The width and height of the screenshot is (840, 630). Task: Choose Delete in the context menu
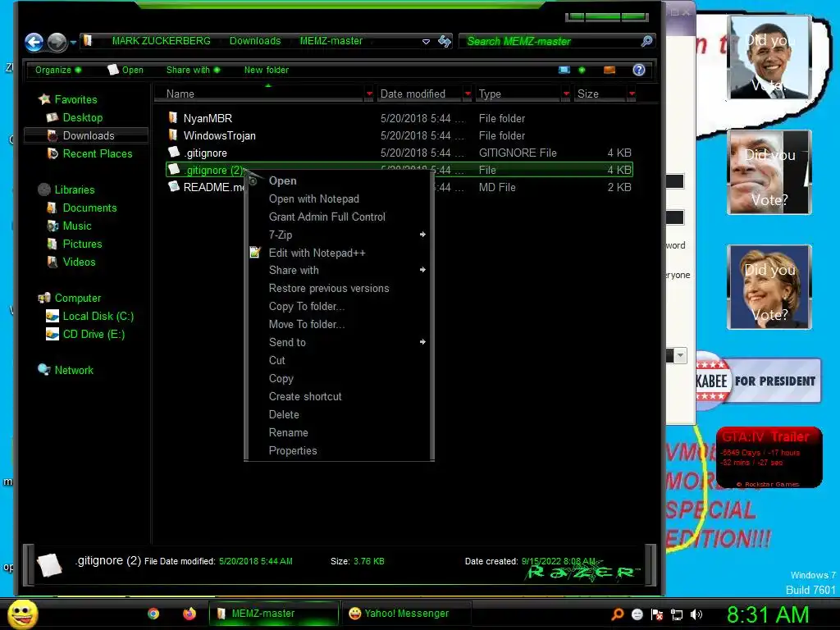(x=339, y=414)
